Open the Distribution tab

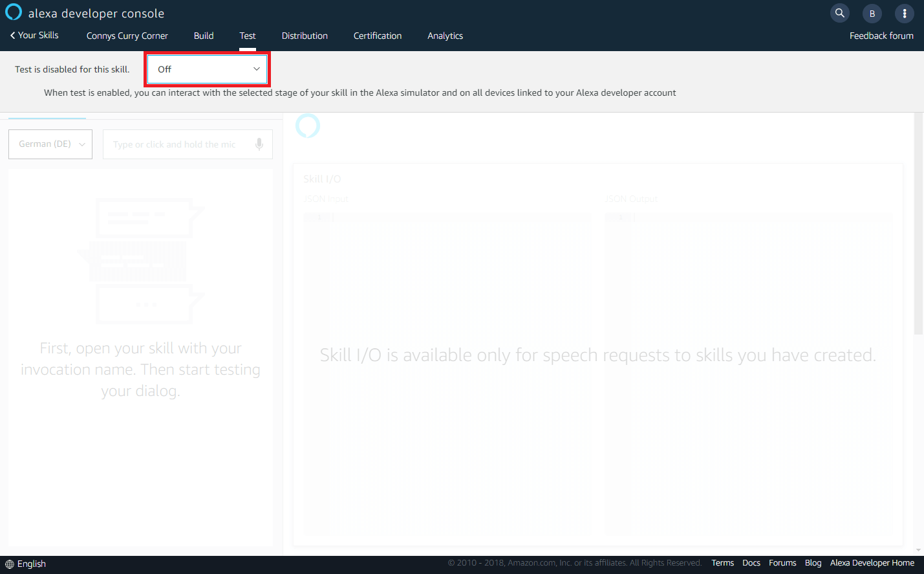click(305, 36)
